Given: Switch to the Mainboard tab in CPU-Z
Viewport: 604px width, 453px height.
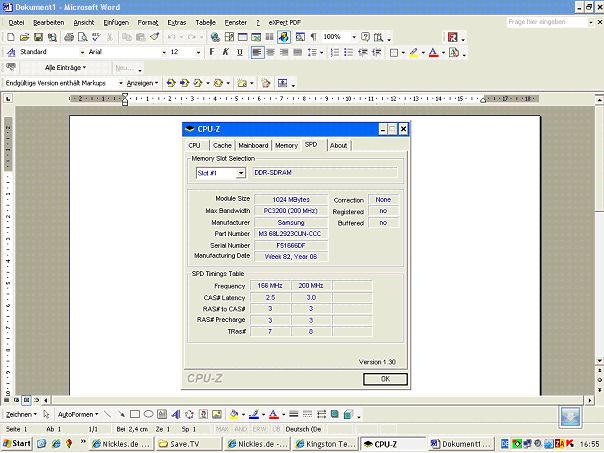Looking at the screenshot, I should pos(253,145).
